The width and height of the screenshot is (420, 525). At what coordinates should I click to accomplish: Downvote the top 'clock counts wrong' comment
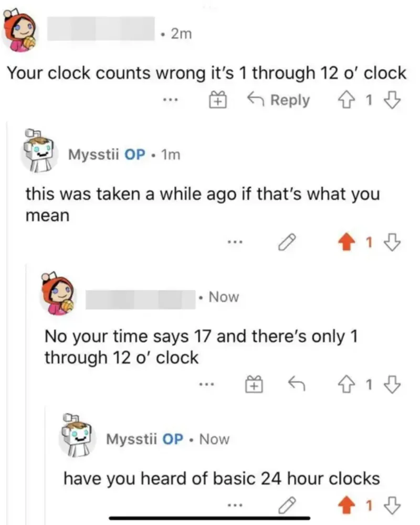pos(393,100)
